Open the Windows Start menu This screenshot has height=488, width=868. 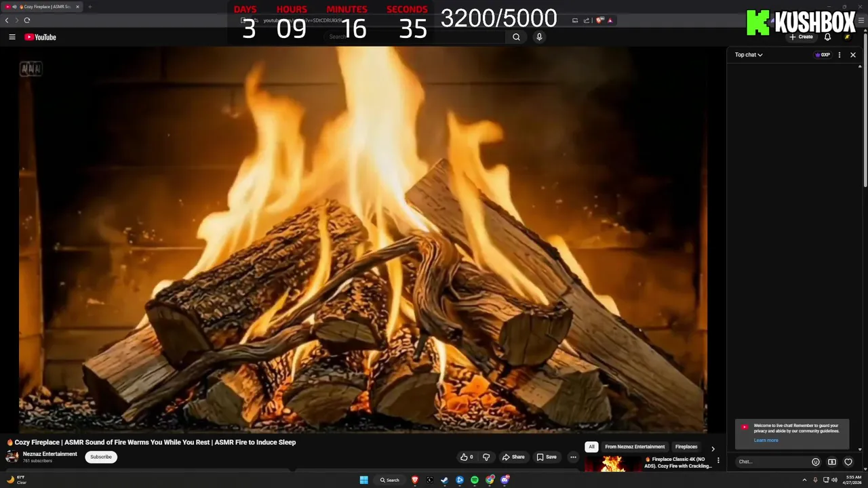(x=363, y=480)
